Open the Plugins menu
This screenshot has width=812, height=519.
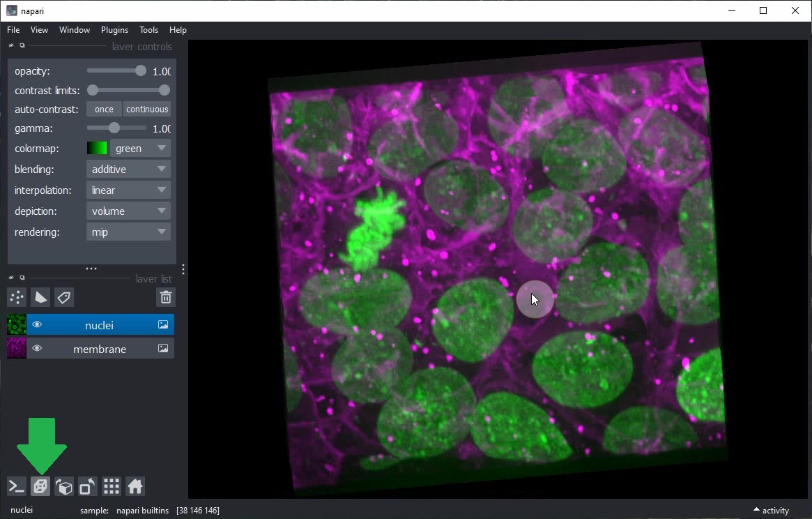[114, 30]
